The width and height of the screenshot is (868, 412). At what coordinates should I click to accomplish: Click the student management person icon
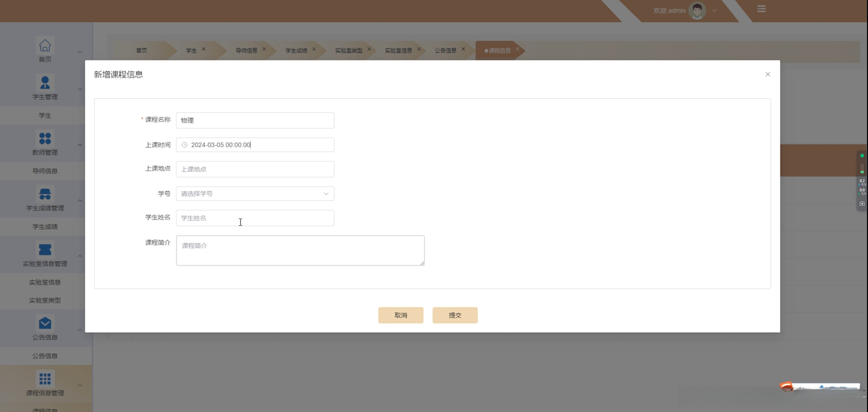point(45,83)
